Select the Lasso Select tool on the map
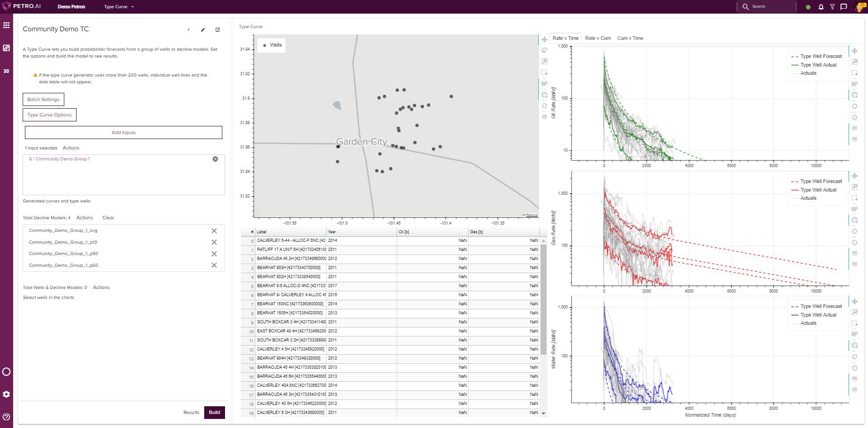 pos(544,51)
